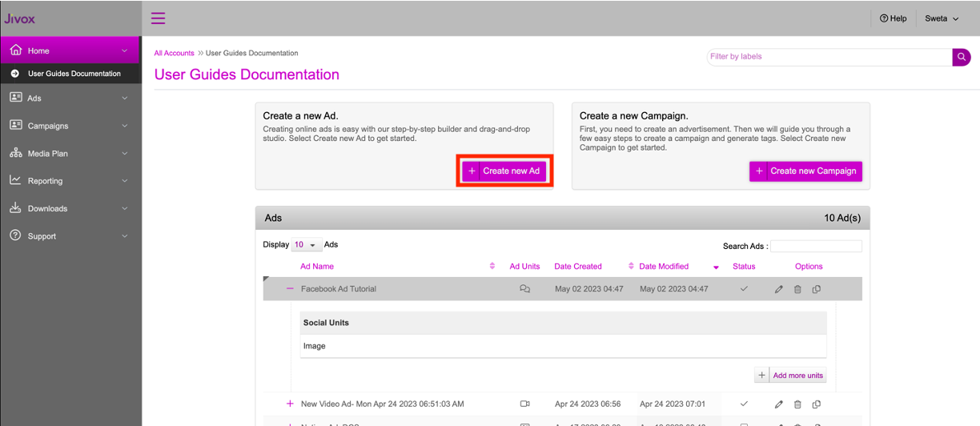This screenshot has width=980, height=426.
Task: Expand the New Video Ad row
Action: click(290, 404)
